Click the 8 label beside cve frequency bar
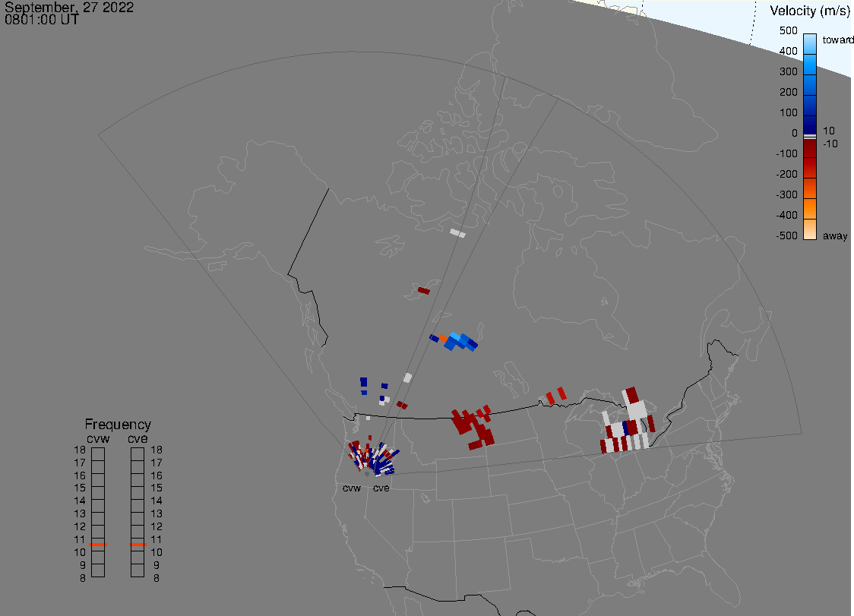Image resolution: width=854 pixels, height=616 pixels. point(157,579)
